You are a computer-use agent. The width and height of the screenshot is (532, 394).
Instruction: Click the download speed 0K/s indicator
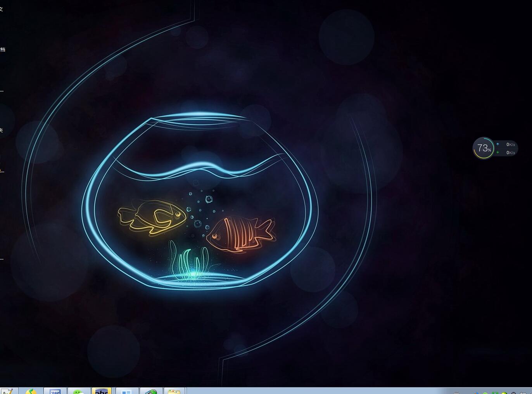tap(507, 153)
